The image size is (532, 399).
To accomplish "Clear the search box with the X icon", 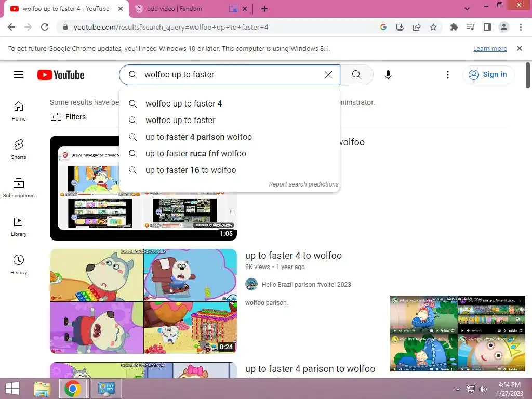I will point(328,75).
